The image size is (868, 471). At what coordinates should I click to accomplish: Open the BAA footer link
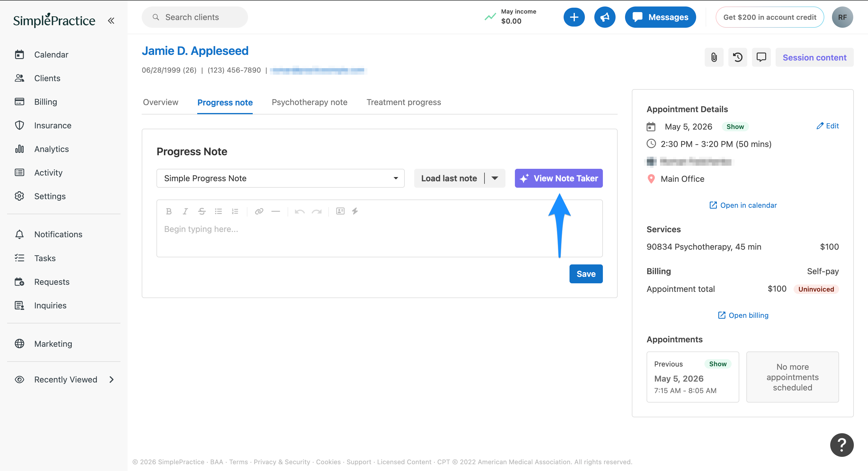tap(216, 462)
